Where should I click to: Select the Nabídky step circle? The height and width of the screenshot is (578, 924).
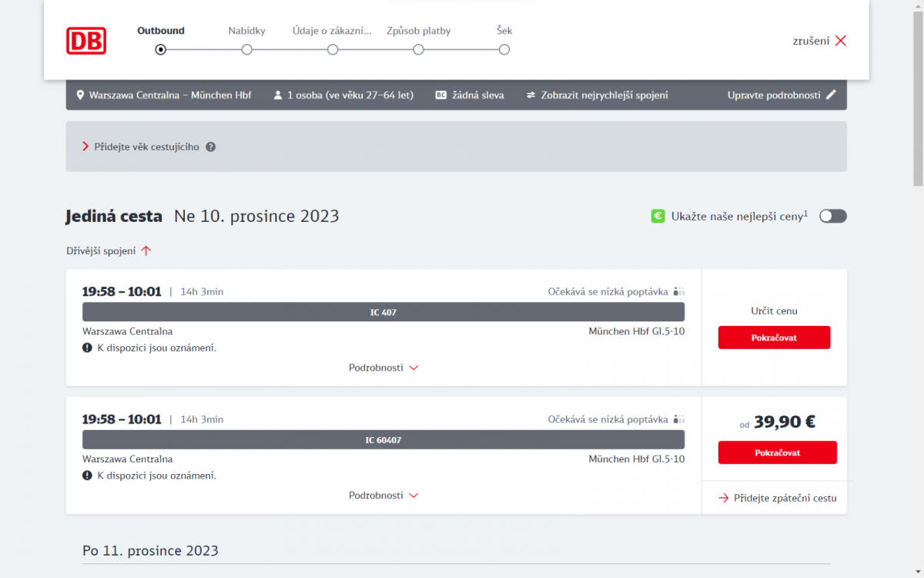coord(246,49)
